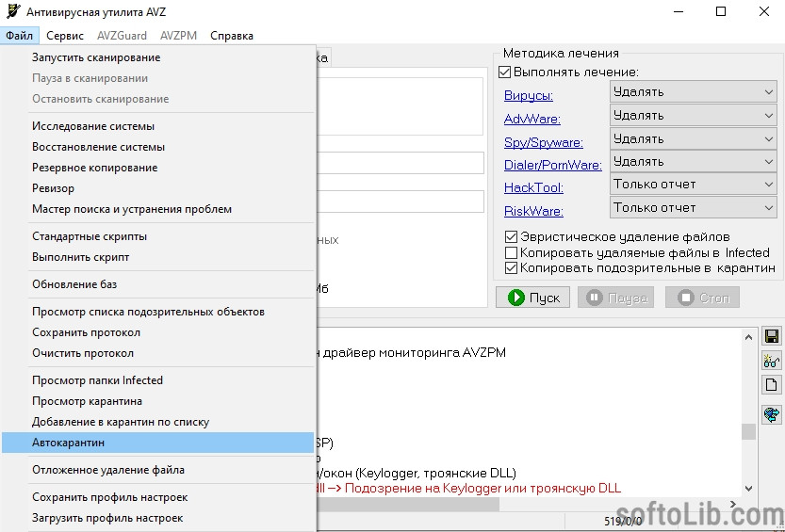
Task: Click the glasses icon to view suspicious objects
Action: point(772,361)
